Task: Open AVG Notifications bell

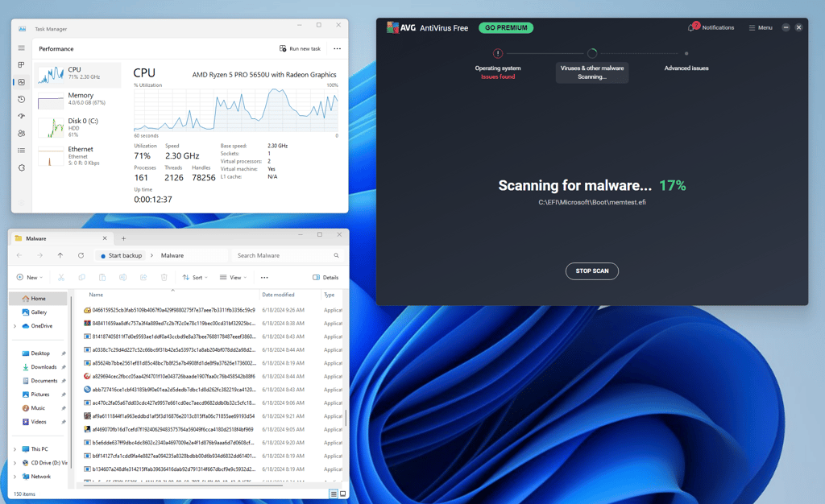Action: click(711, 27)
